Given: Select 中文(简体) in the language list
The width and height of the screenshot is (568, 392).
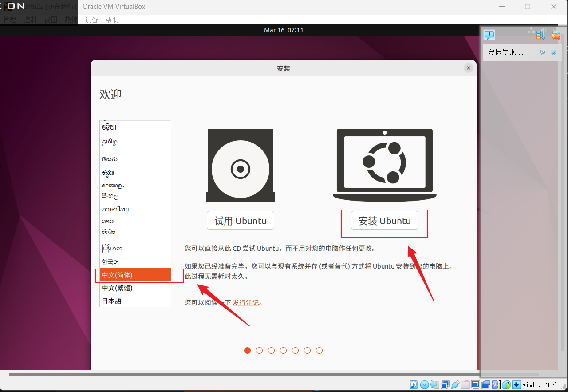Looking at the screenshot, I should coord(135,275).
